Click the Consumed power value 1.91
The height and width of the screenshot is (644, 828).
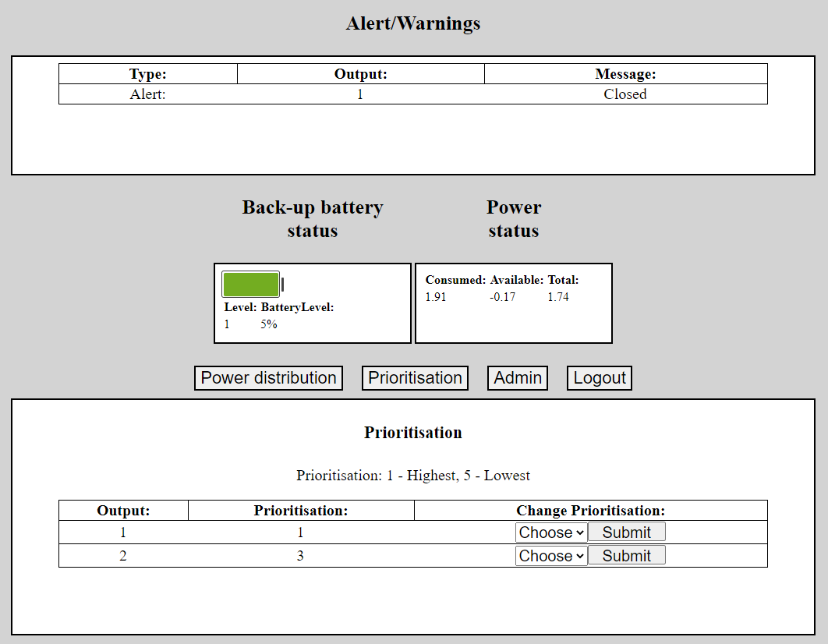436,297
